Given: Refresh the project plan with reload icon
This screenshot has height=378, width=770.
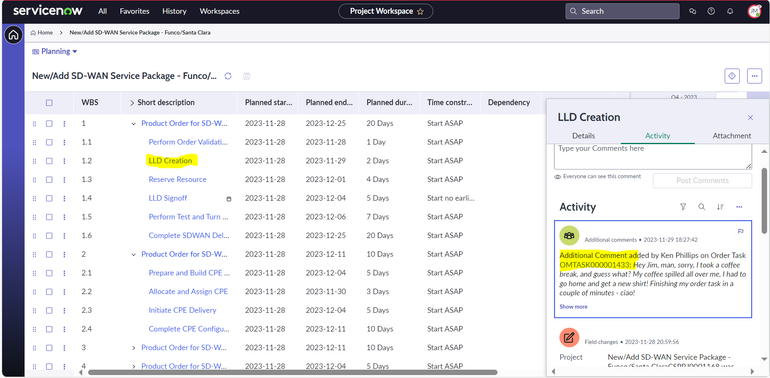Looking at the screenshot, I should (228, 76).
